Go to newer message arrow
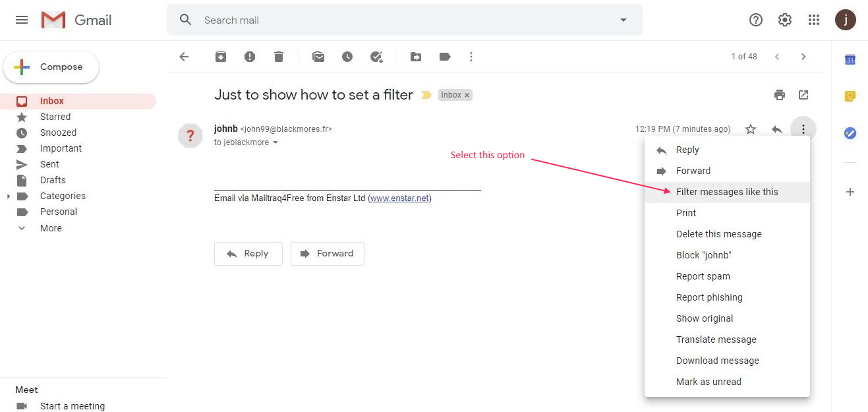 pos(777,57)
